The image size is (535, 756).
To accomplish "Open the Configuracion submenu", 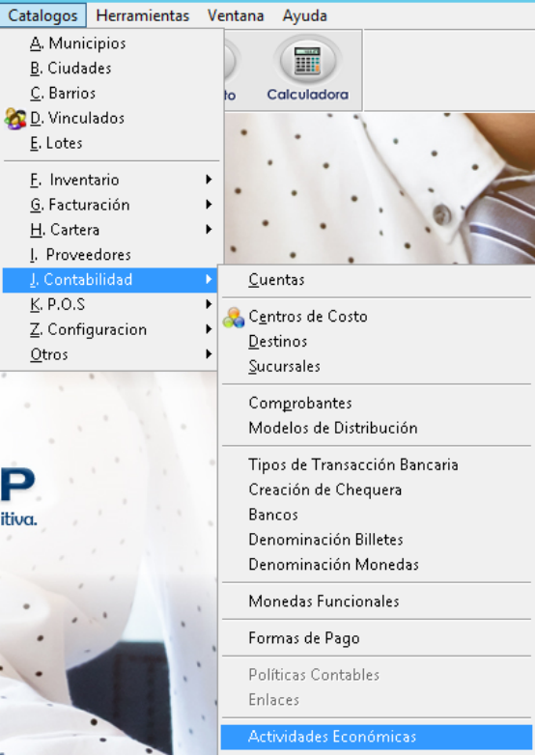I will (x=110, y=329).
